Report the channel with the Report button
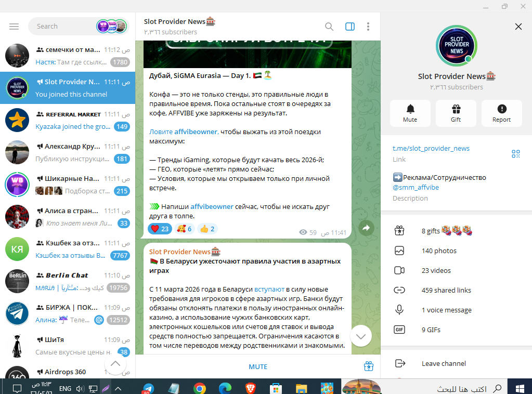The image size is (532, 394). [x=502, y=113]
